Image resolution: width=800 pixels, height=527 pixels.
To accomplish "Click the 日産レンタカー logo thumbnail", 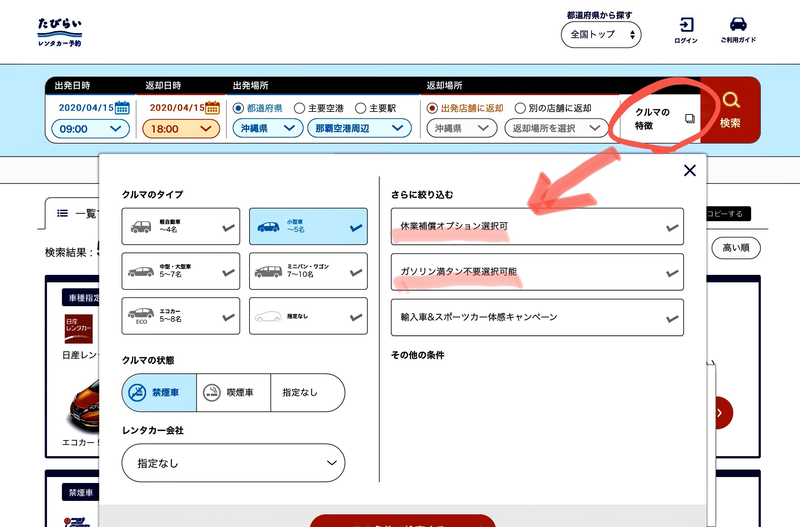I will (79, 329).
